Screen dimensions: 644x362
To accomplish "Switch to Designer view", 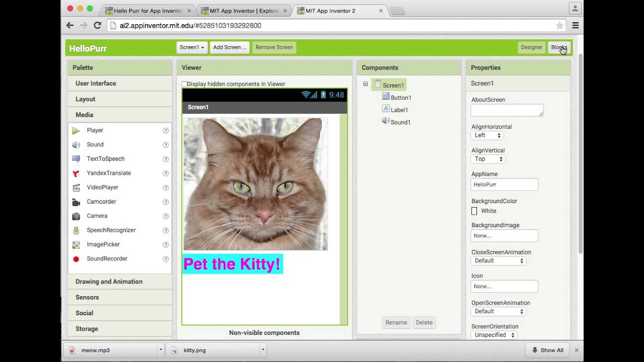I will click(532, 47).
